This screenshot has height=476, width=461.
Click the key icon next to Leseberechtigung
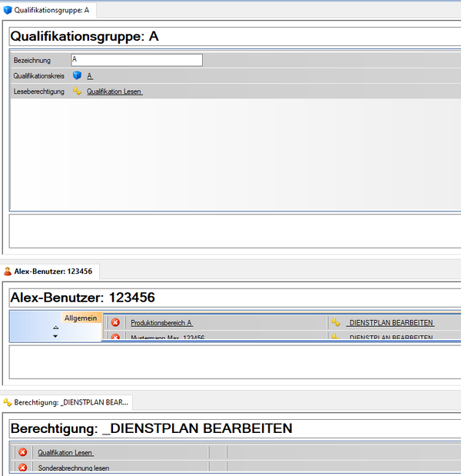tap(77, 92)
